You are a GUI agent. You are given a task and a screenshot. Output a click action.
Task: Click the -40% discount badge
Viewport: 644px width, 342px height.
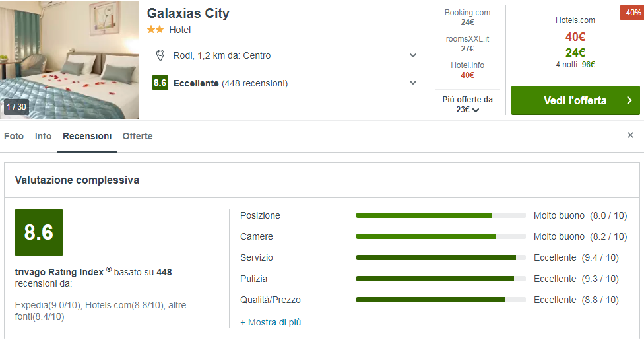tap(631, 13)
